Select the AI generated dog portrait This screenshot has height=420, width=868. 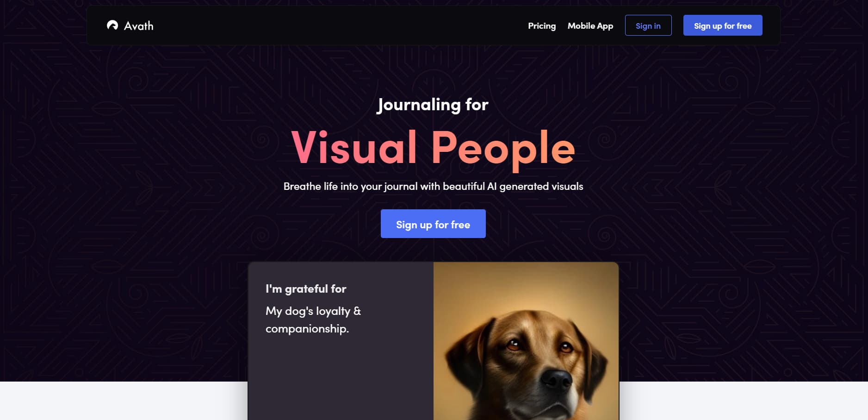pos(526,341)
